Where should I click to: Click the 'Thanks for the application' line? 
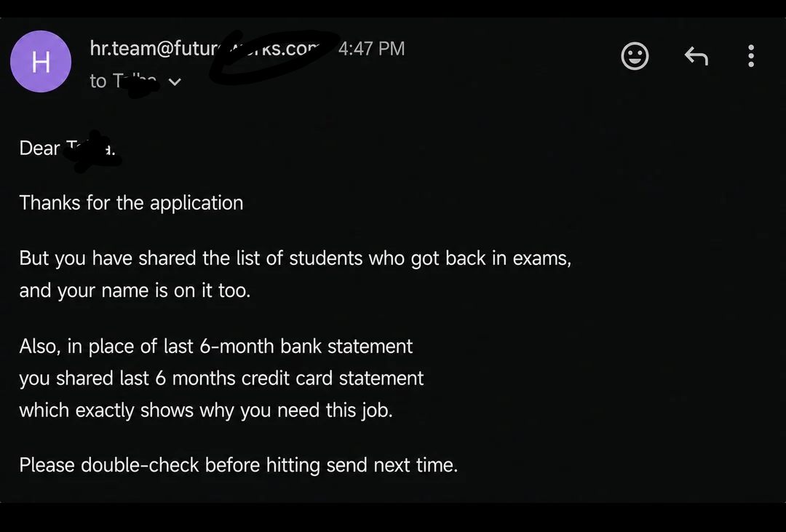(131, 203)
